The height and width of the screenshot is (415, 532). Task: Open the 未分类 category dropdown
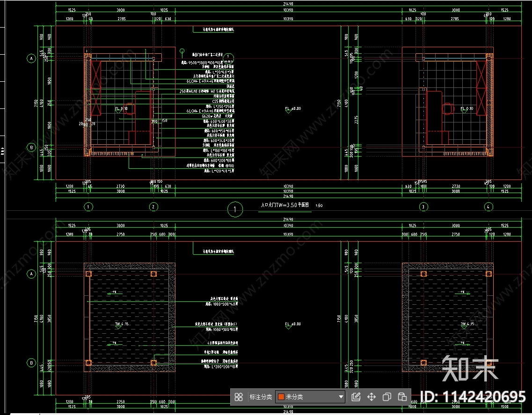coord(311,397)
